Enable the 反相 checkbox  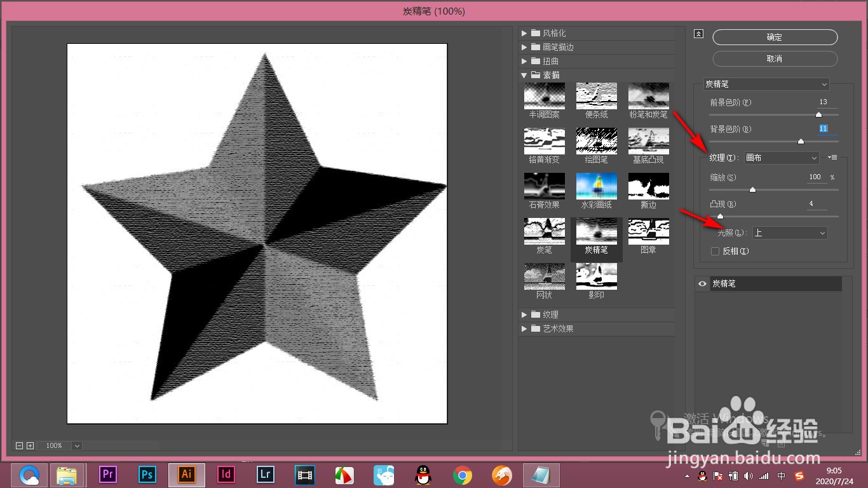[715, 251]
